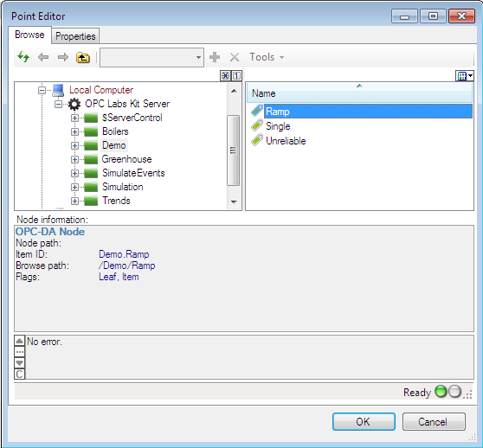
Task: Select the Ramp item in list
Action: tap(368, 112)
